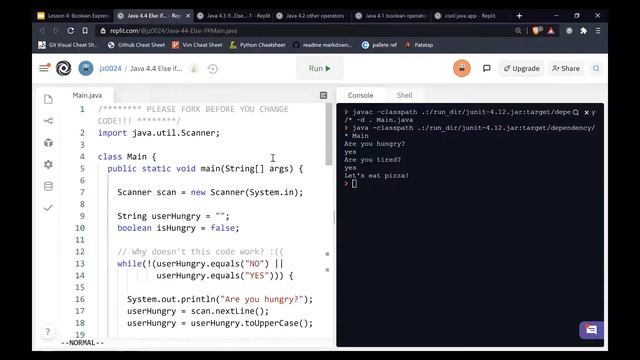
Task: Open the Settings gear in sidebar
Action: pos(48,164)
